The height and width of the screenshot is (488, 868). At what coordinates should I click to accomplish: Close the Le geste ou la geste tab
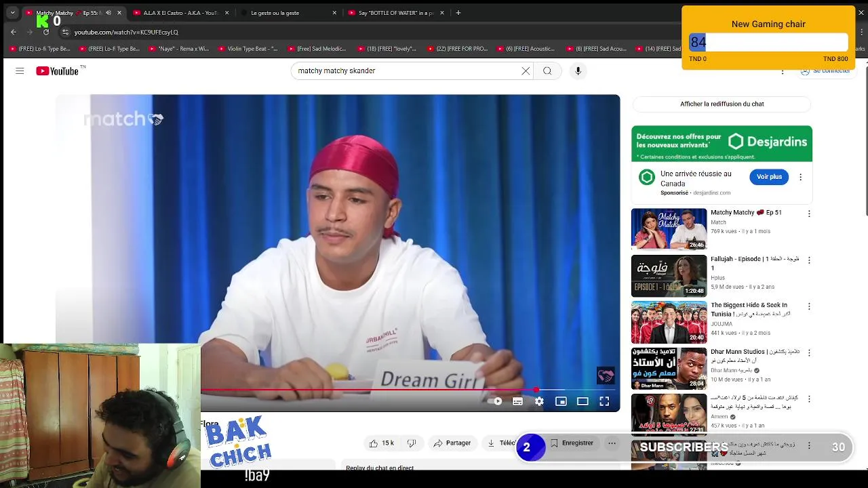(x=334, y=13)
